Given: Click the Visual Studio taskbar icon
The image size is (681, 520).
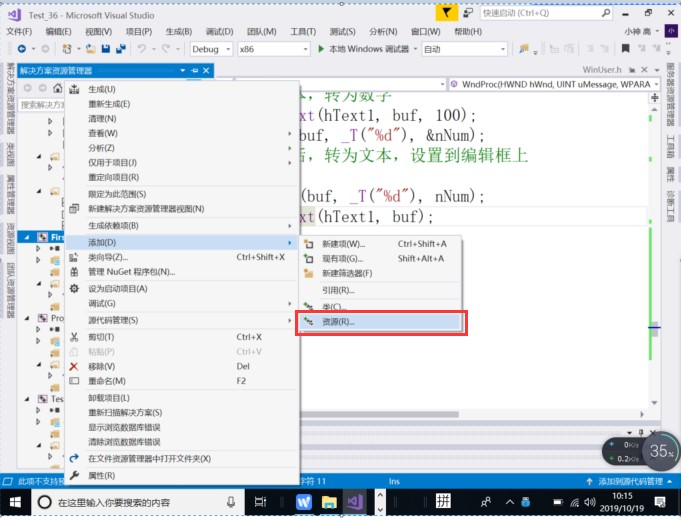Looking at the screenshot, I should pos(355,502).
